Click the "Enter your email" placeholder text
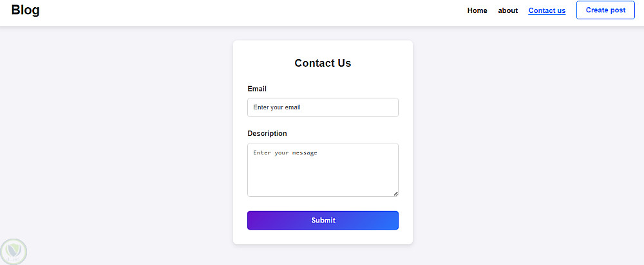The image size is (644, 265). [x=277, y=107]
